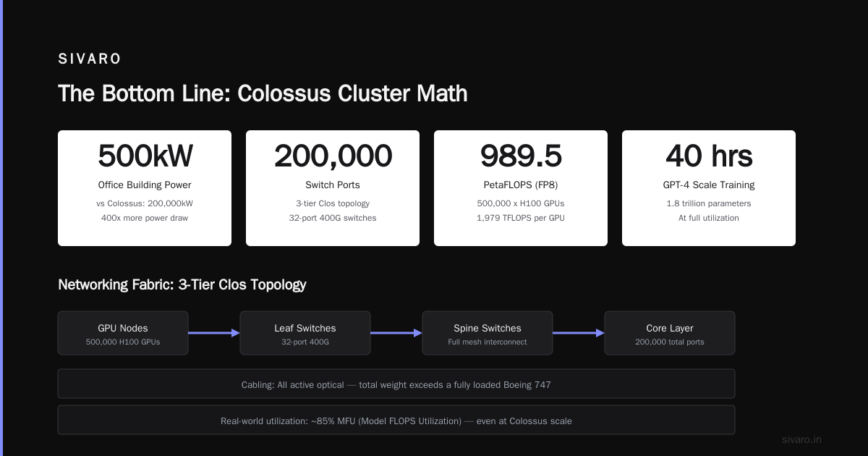Screen dimensions: 868x456
Task: Click arrow between Leaf and Spine Switches
Action: tap(396, 333)
